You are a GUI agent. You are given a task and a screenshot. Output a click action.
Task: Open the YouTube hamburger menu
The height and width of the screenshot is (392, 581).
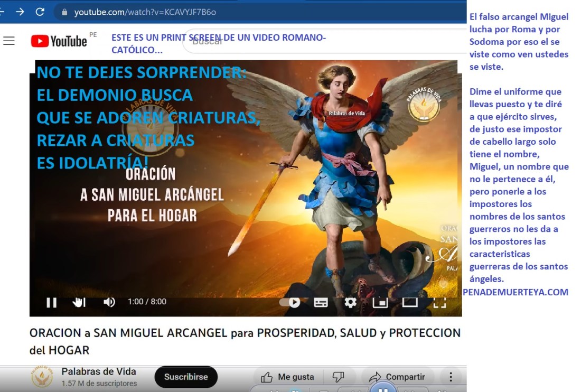9,40
